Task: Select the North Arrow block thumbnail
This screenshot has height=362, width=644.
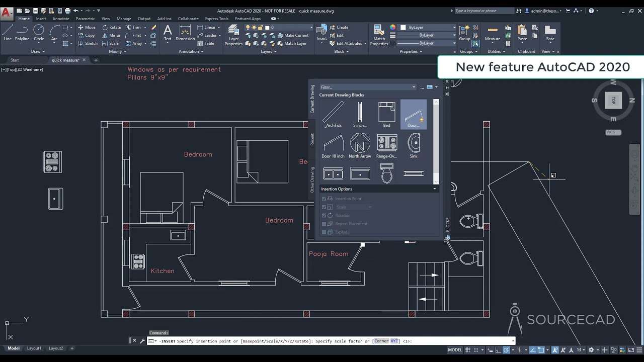Action: coord(360,146)
